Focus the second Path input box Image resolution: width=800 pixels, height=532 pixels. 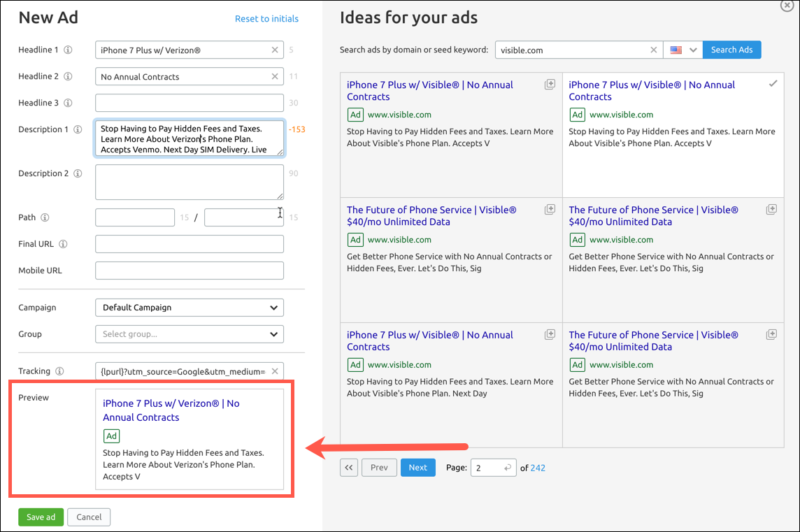(244, 217)
